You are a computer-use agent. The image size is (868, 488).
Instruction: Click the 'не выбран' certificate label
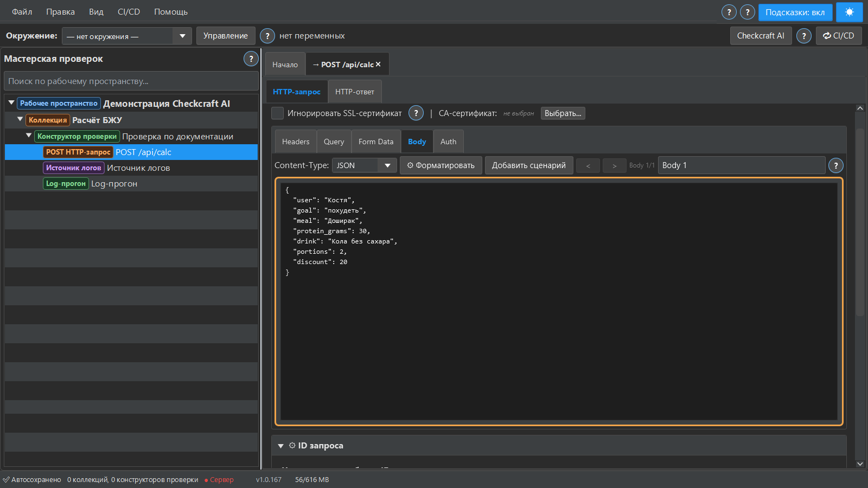pyautogui.click(x=519, y=113)
